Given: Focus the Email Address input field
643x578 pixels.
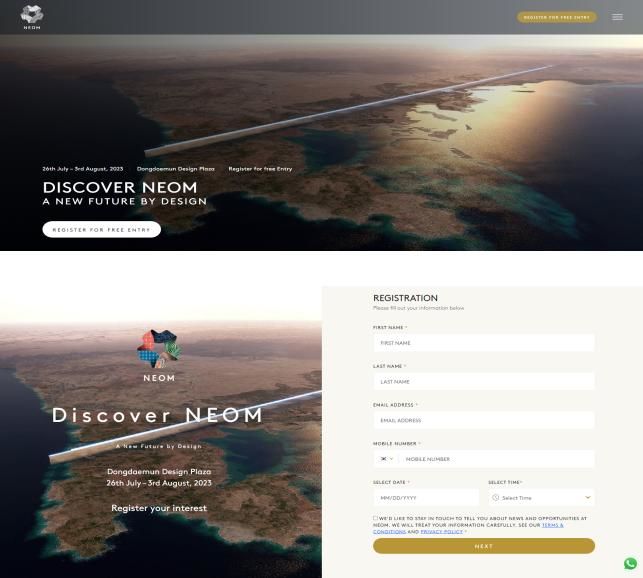Looking at the screenshot, I should [484, 420].
